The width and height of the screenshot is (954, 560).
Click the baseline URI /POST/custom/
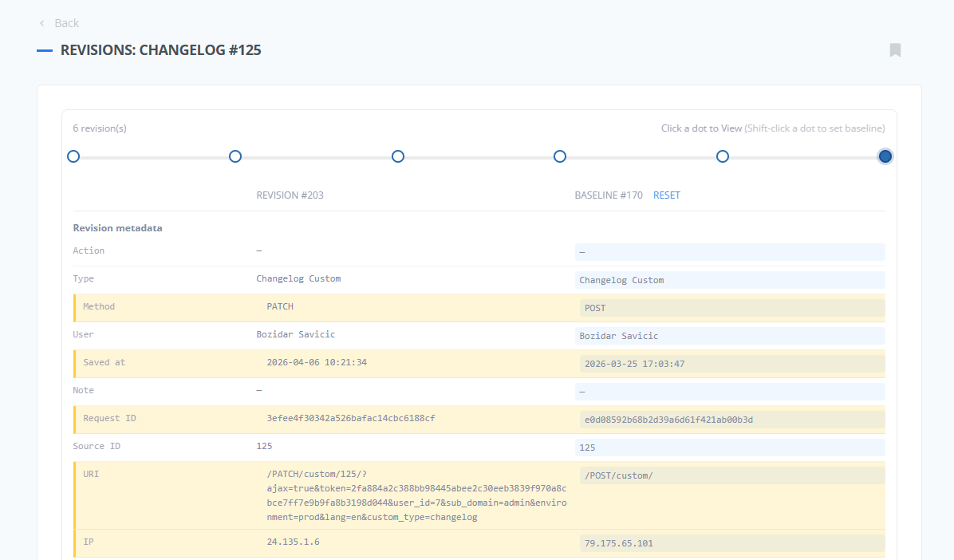(732, 475)
